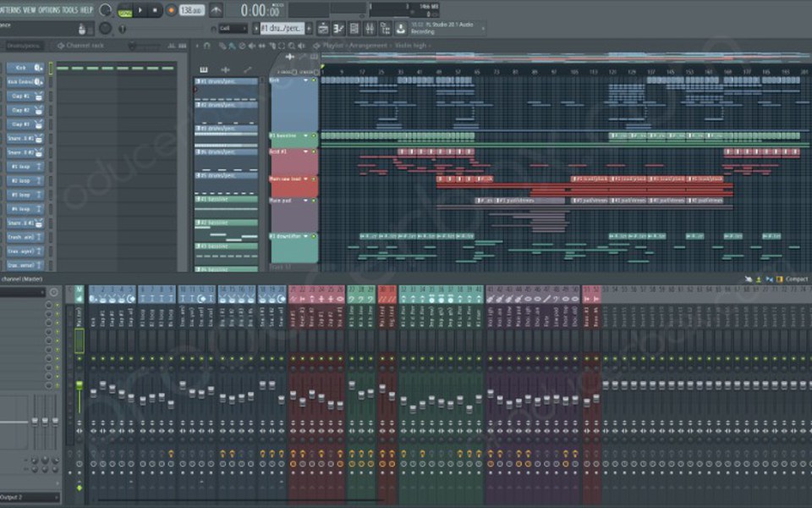Click the piano keys icon in picker panel
The height and width of the screenshot is (508, 812).
tap(204, 69)
